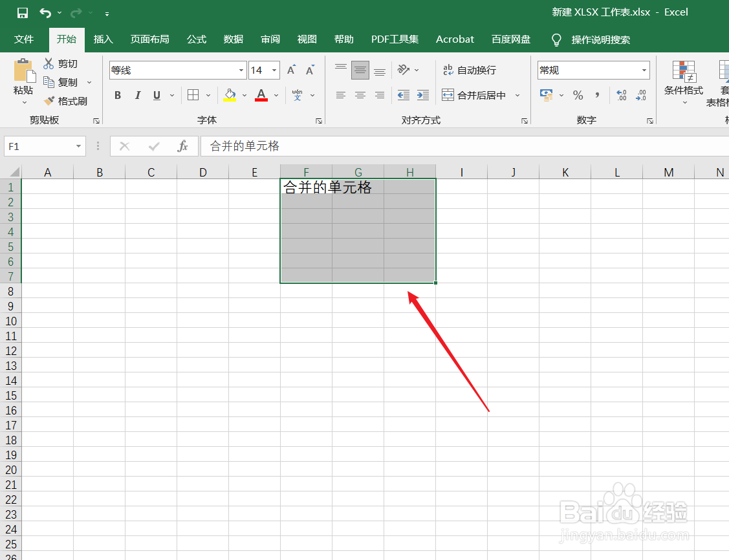The image size is (729, 560).
Task: Open the 字体 group dialog launcher
Action: (319, 121)
